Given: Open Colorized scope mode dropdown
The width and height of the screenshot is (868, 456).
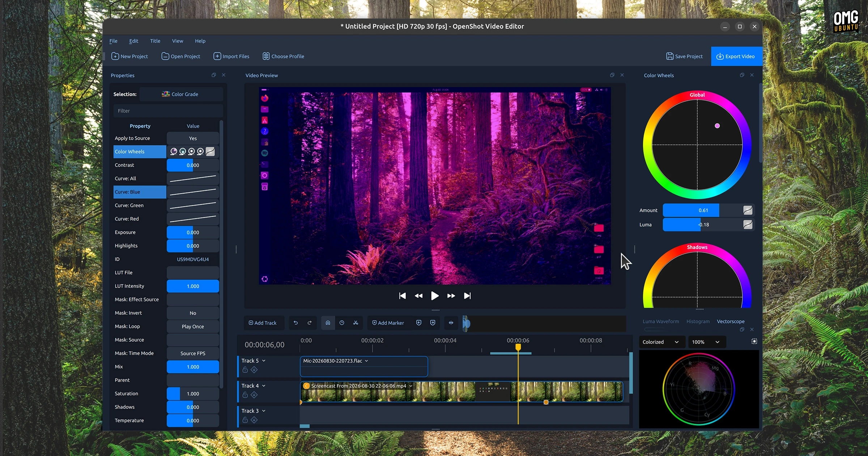Looking at the screenshot, I should (x=661, y=342).
